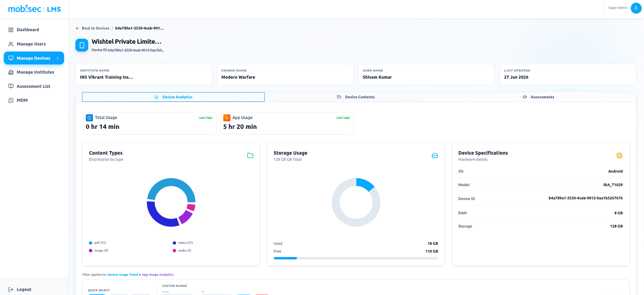Open Manage Users in sidebar
This screenshot has width=644, height=295.
click(34, 44)
